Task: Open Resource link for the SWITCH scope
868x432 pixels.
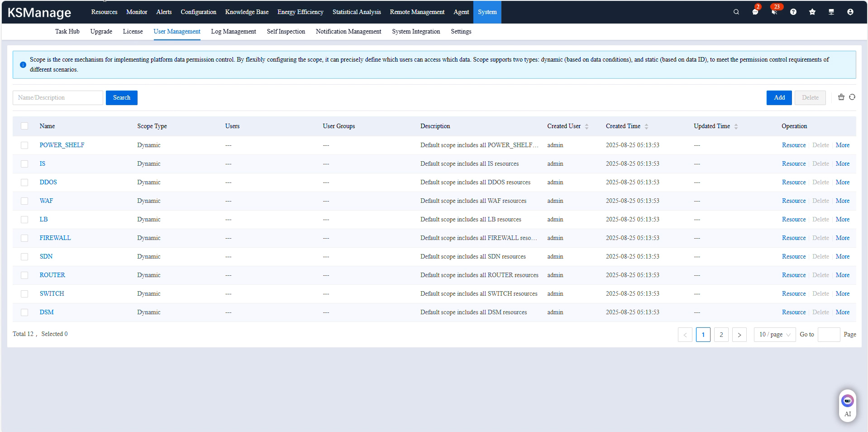Action: click(793, 294)
